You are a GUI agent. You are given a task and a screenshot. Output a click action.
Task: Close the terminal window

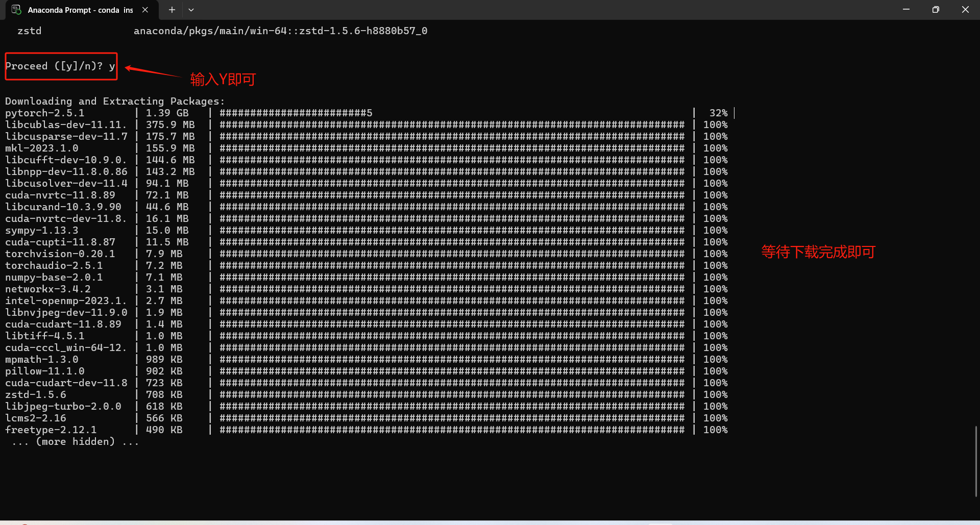pyautogui.click(x=965, y=10)
